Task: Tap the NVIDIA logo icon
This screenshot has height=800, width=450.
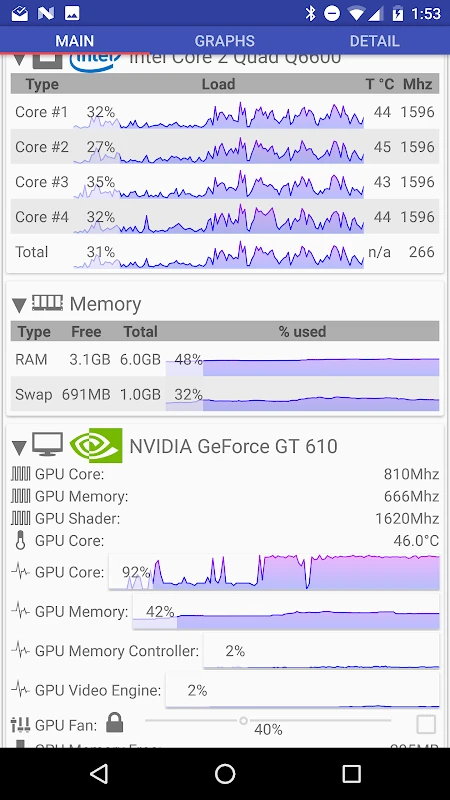Action: (96, 445)
